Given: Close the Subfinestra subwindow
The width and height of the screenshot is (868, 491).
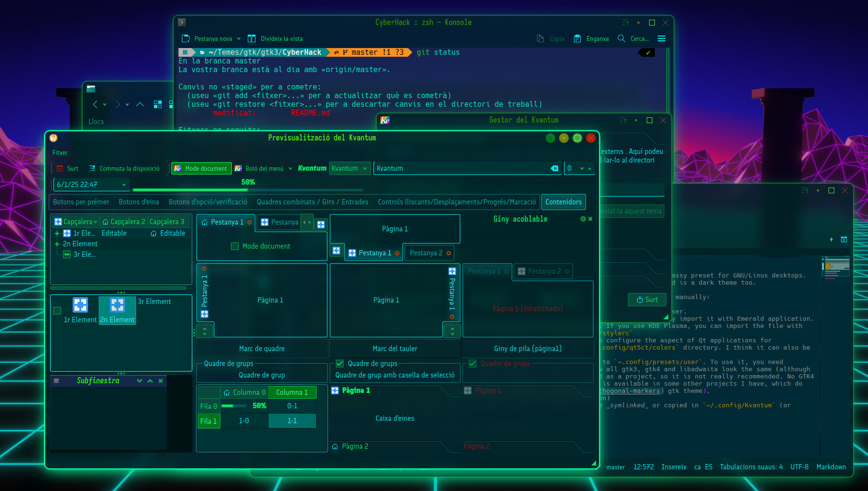Looking at the screenshot, I should click(161, 381).
